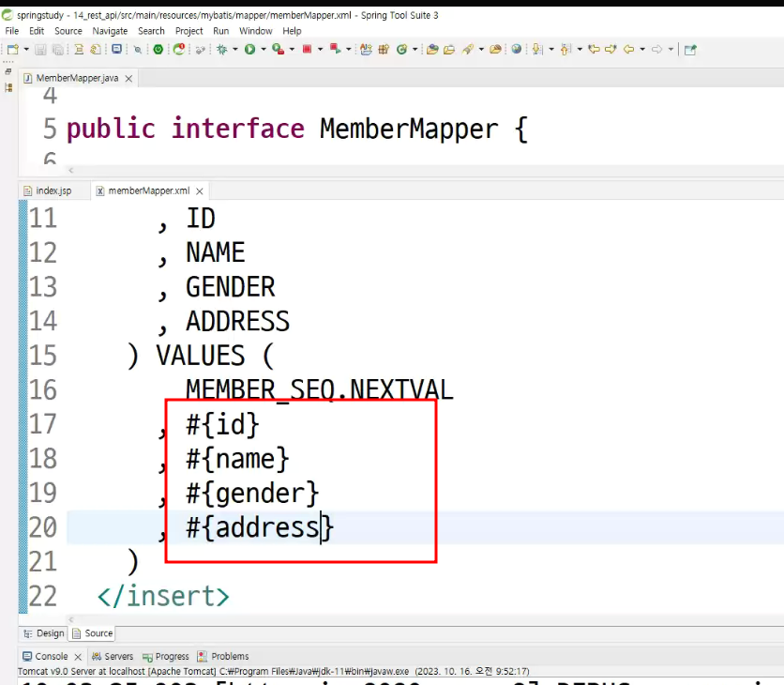Open the Source menu
The image size is (784, 685).
point(68,31)
